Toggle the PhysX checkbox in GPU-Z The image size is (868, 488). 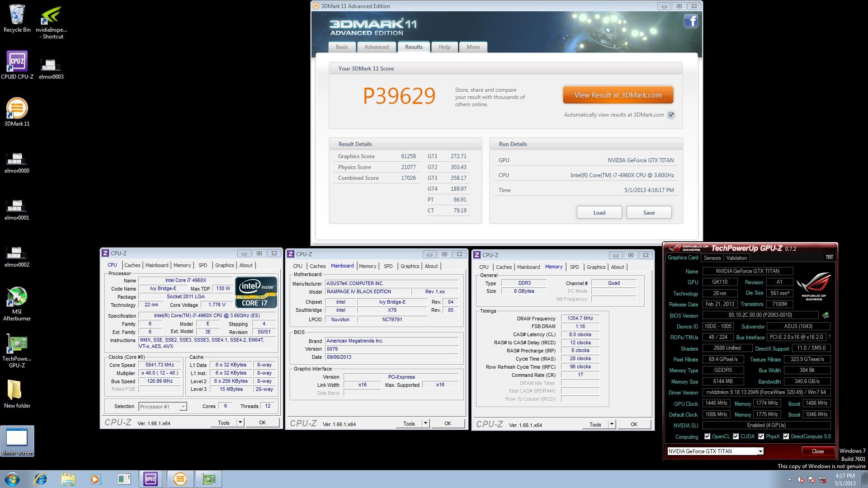[x=761, y=436]
